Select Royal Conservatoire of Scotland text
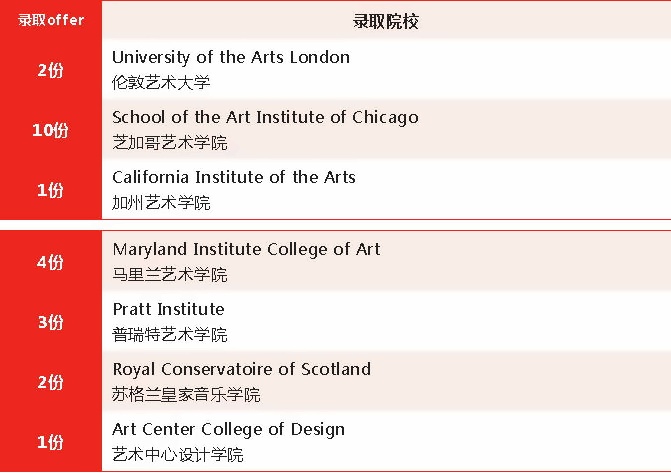Viewport: 671px width, 473px height. click(x=241, y=369)
